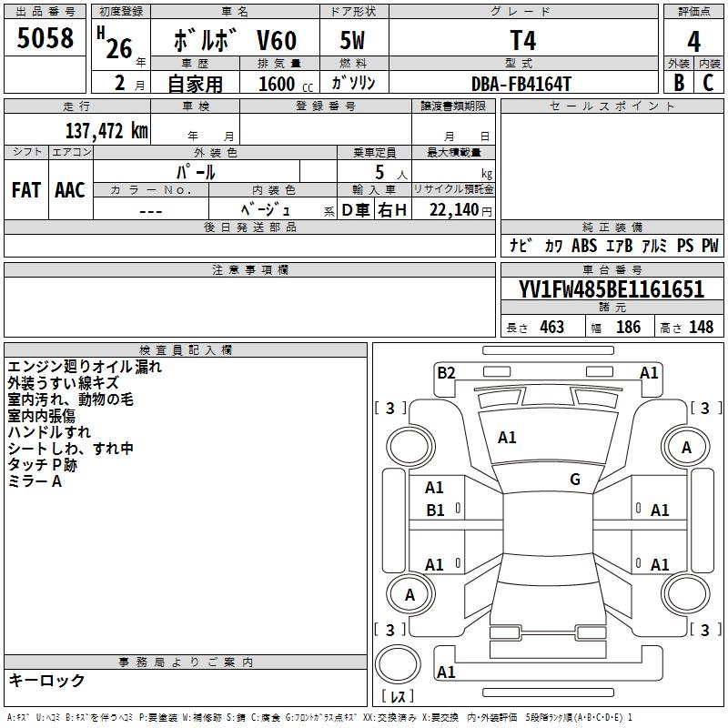
Task: Click the mileage 137,472 km
Action: pyautogui.click(x=106, y=130)
